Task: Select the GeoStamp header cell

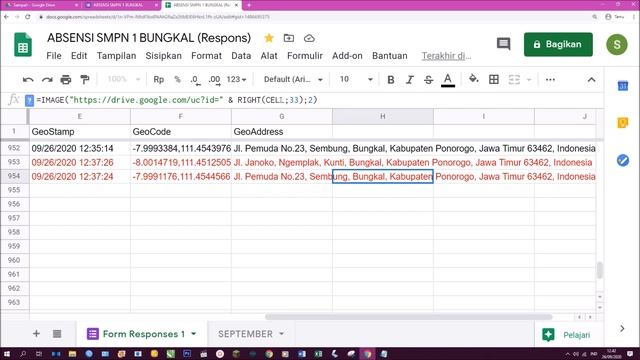Action: [x=80, y=131]
